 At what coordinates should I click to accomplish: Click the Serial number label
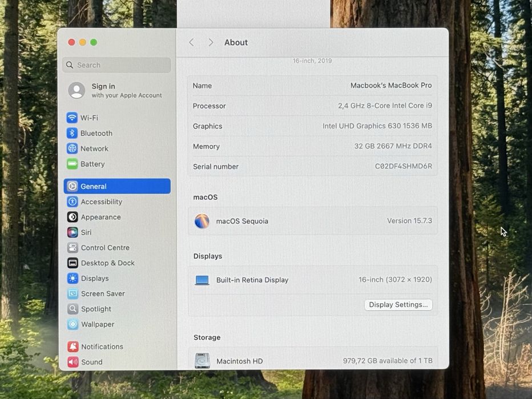[216, 167]
